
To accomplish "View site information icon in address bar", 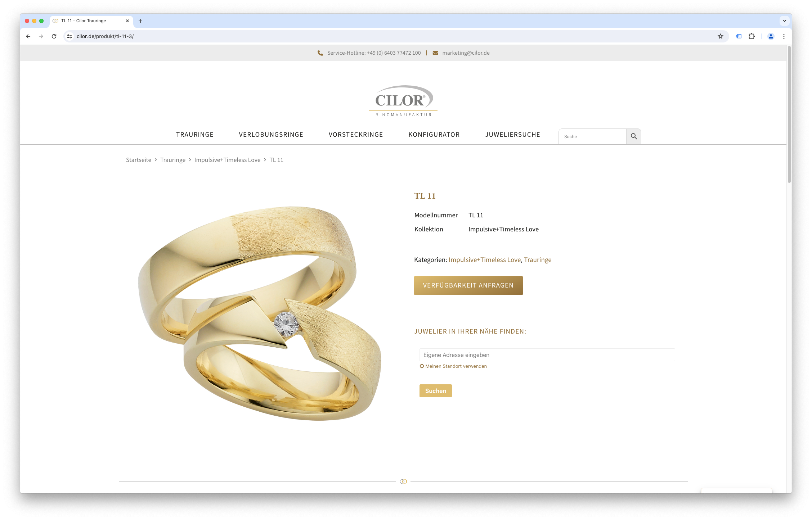I will click(69, 36).
